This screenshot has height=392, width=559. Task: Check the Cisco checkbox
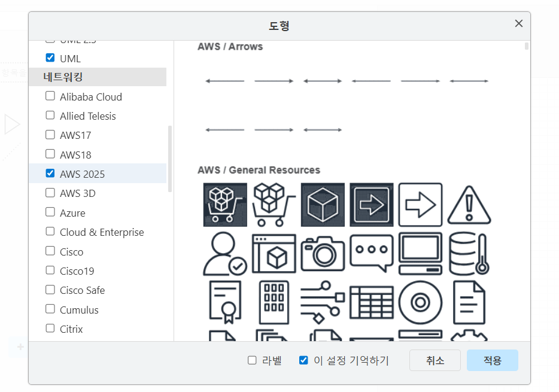50,251
